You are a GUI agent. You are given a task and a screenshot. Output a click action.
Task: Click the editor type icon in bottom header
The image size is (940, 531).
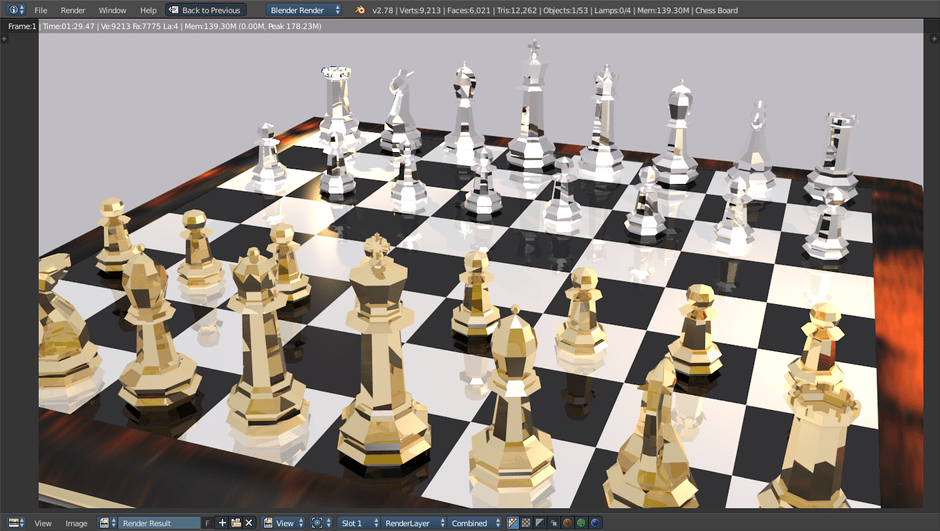[12, 523]
